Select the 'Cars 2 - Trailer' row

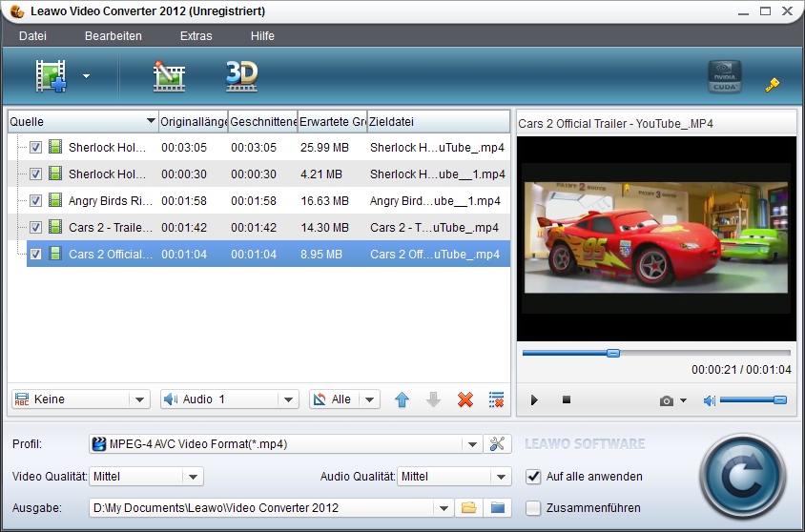point(110,228)
